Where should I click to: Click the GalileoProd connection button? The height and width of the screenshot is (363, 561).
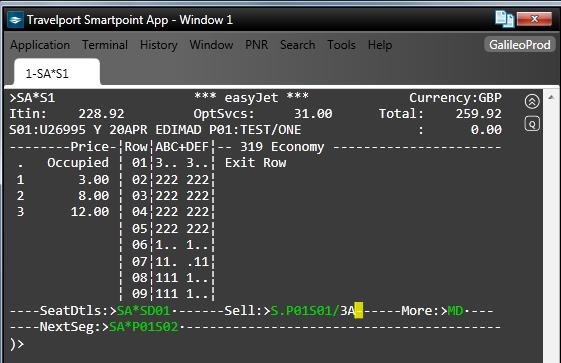click(x=520, y=45)
